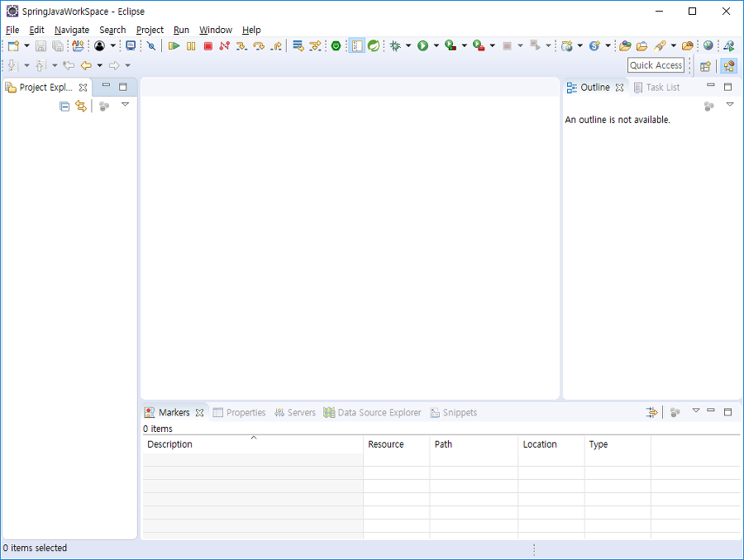The image size is (744, 560).
Task: Click the Last Edit Location icon
Action: tap(69, 65)
